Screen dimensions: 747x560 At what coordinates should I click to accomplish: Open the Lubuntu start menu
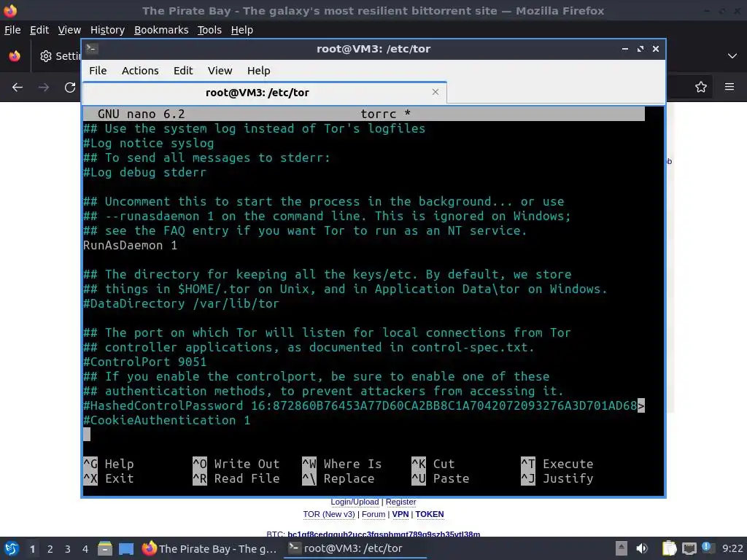coord(12,548)
